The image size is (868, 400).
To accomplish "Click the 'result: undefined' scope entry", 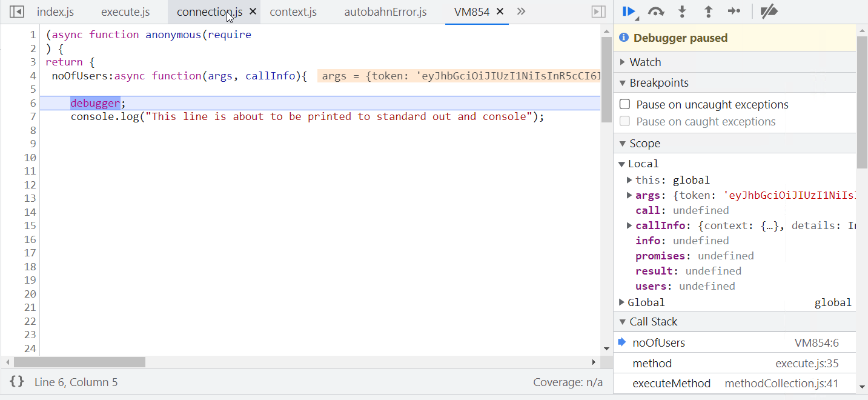I will tap(688, 271).
